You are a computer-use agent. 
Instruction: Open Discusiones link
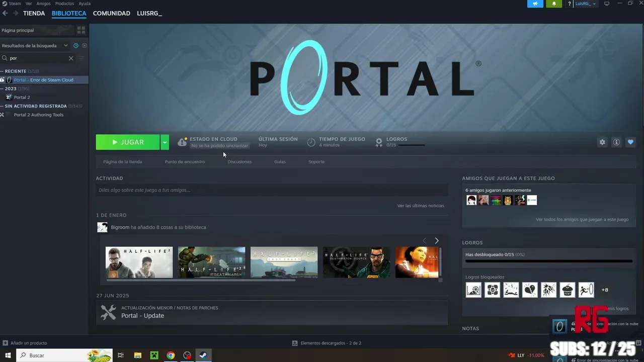[x=239, y=162]
